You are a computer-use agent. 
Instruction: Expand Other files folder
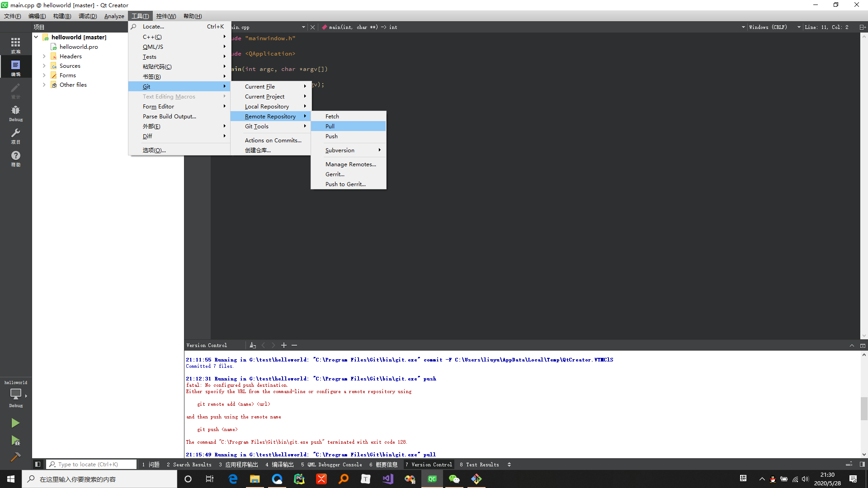click(44, 84)
